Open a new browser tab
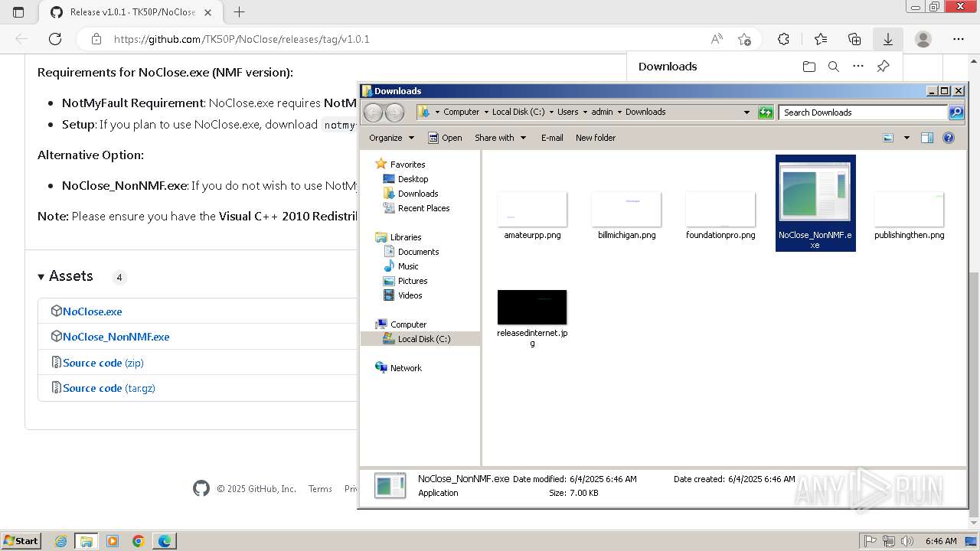The image size is (980, 551). pos(239,12)
